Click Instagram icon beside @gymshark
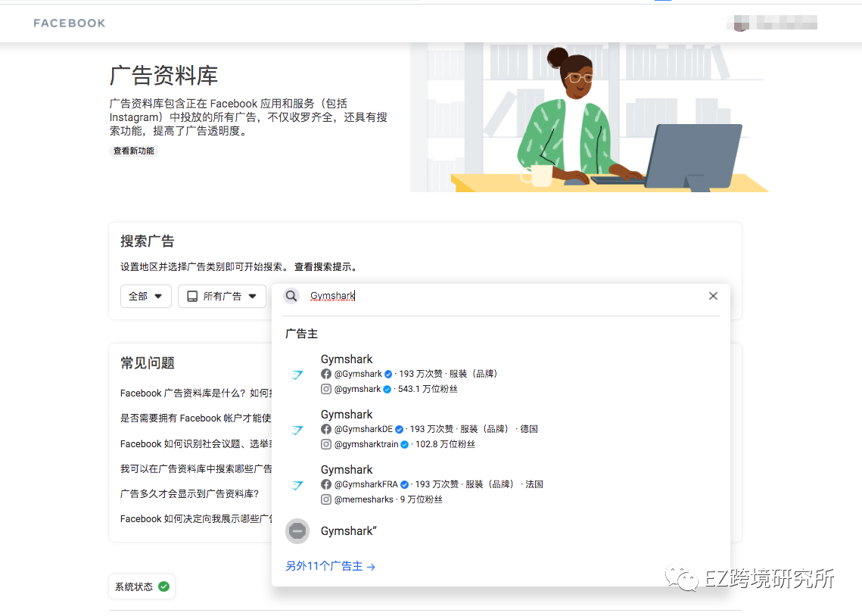Image resolution: width=862 pixels, height=616 pixels. 326,389
